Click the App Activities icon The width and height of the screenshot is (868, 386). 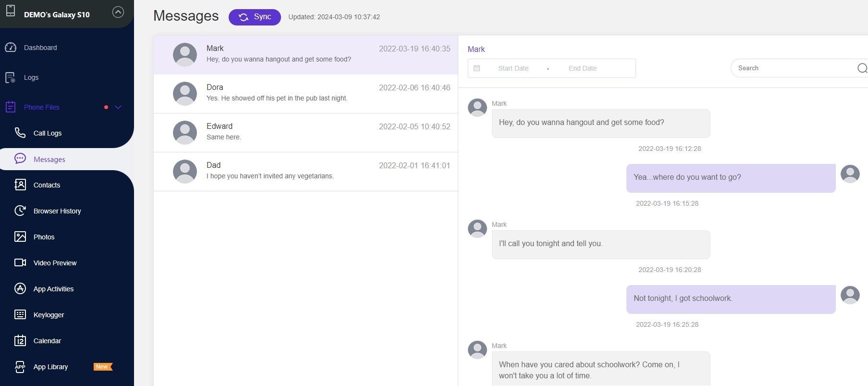[x=20, y=288]
